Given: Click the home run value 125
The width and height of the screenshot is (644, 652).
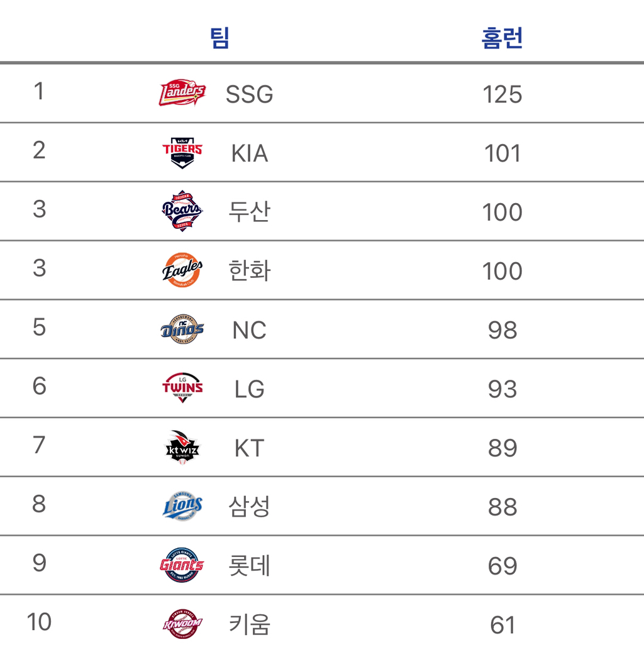Looking at the screenshot, I should coord(502,94).
